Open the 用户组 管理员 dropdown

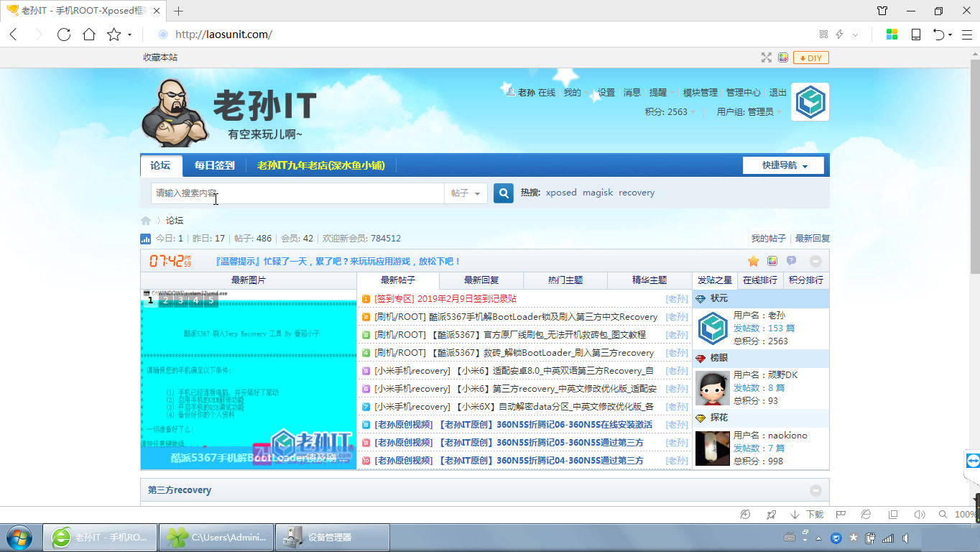749,112
